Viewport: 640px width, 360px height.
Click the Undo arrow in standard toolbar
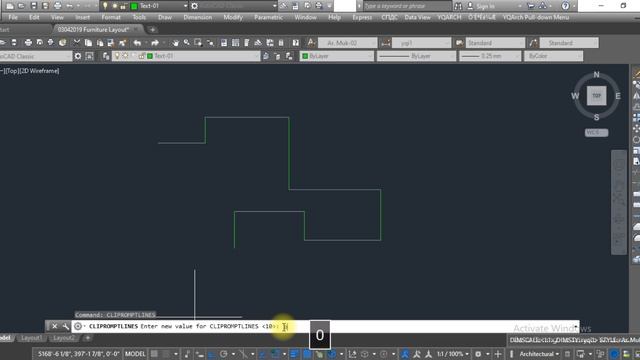click(137, 42)
